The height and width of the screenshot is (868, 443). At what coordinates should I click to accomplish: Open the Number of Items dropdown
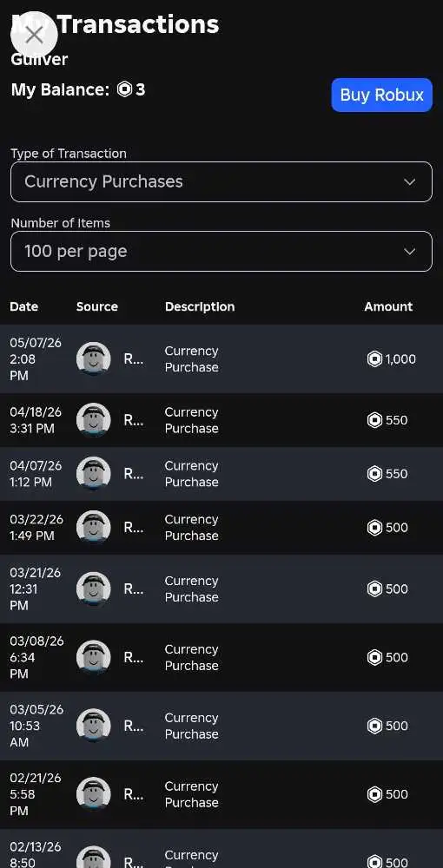pos(221,252)
